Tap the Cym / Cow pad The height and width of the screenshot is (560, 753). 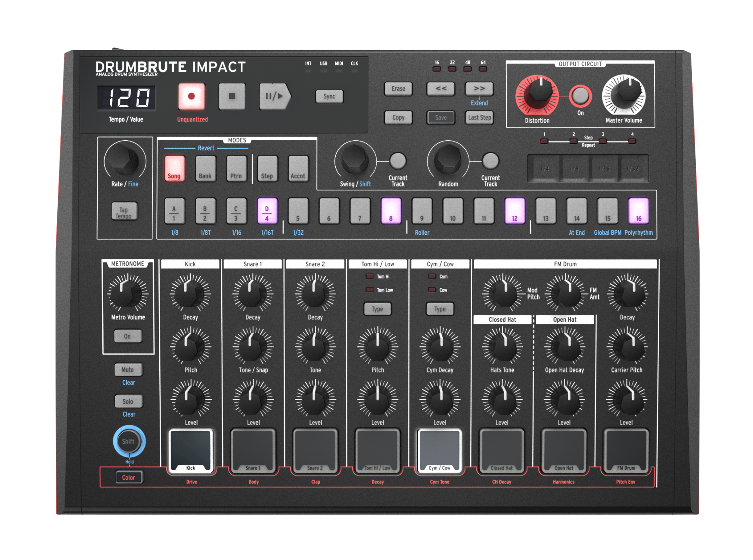coord(439,450)
